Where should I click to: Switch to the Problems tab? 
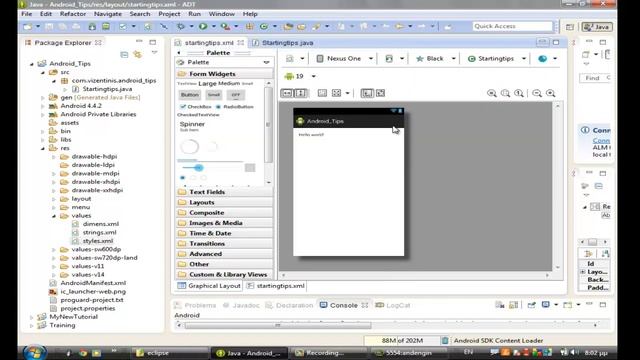pyautogui.click(x=195, y=305)
